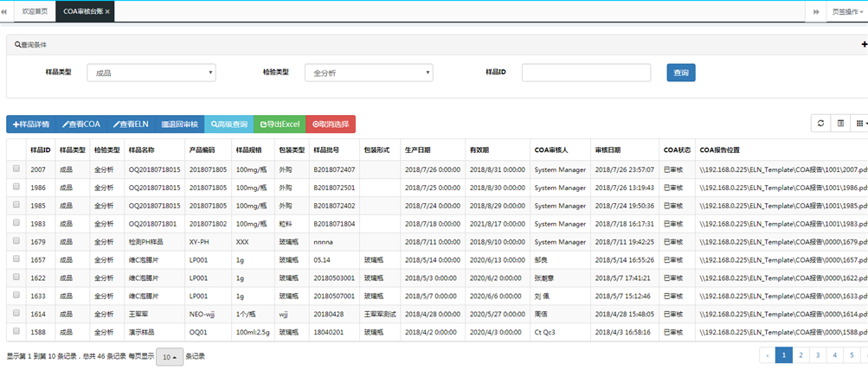868x370 pixels.
Task: Check the row for sample 1985
Action: coord(16,205)
